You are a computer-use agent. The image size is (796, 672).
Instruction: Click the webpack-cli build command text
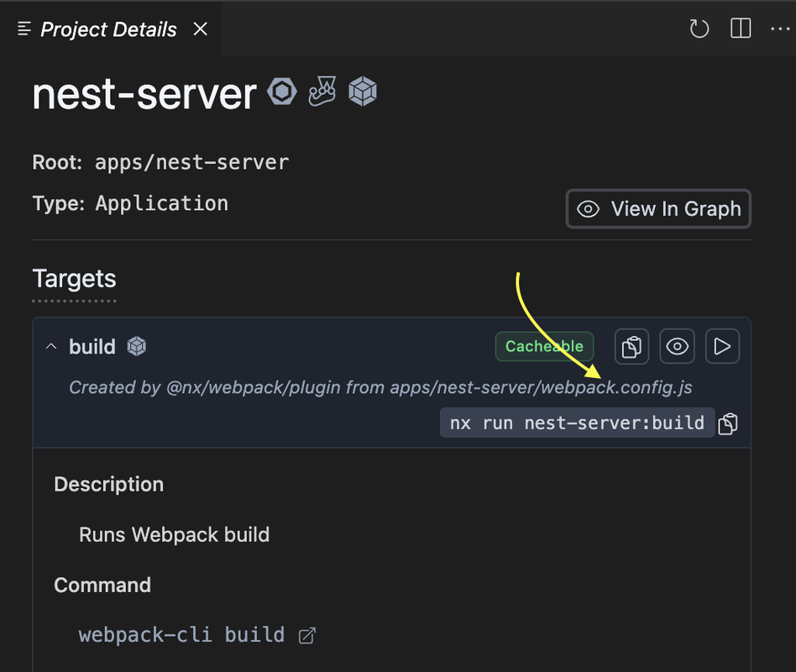pos(181,635)
